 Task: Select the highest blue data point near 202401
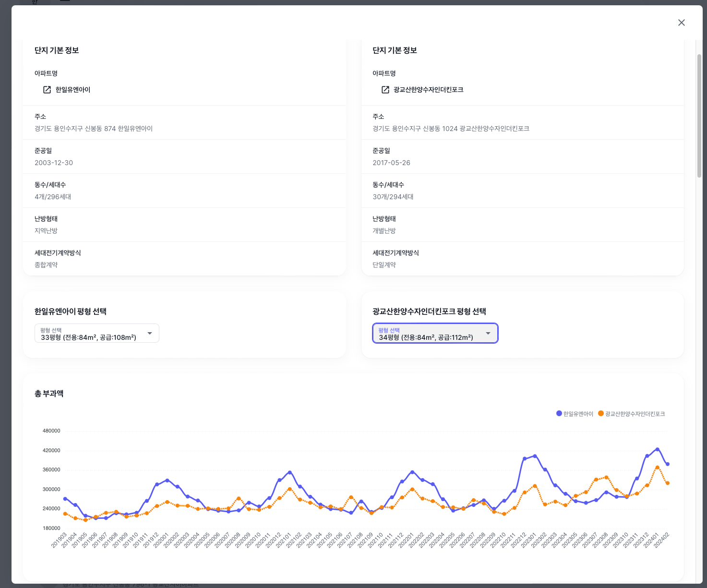(x=658, y=449)
